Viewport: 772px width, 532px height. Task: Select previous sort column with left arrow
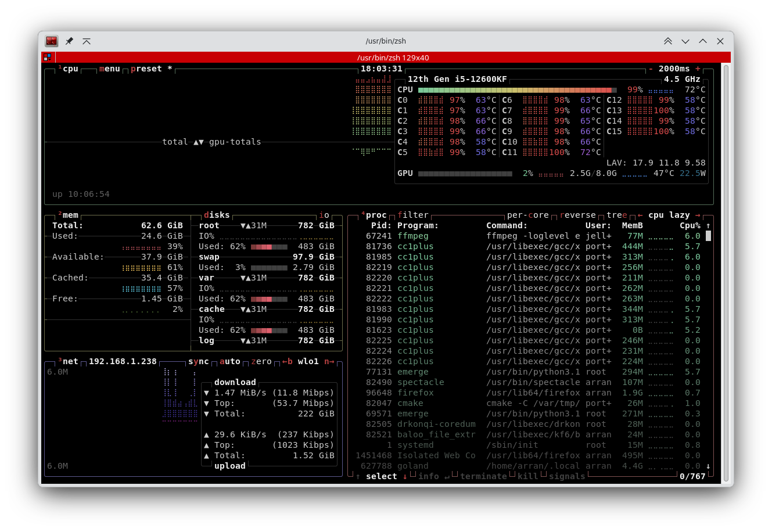(x=640, y=215)
